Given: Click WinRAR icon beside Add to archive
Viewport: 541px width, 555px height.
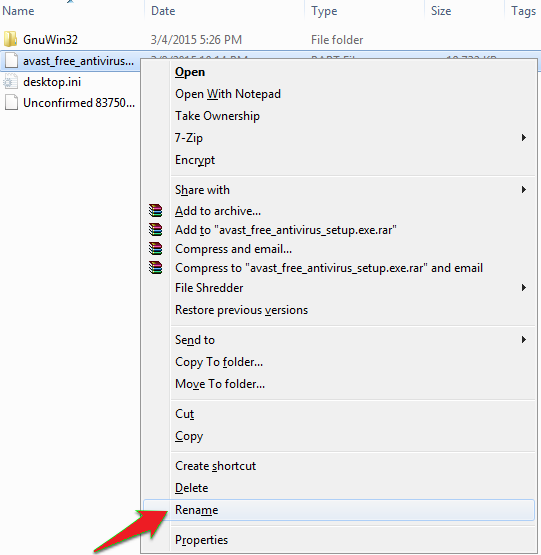Looking at the screenshot, I should (x=155, y=211).
